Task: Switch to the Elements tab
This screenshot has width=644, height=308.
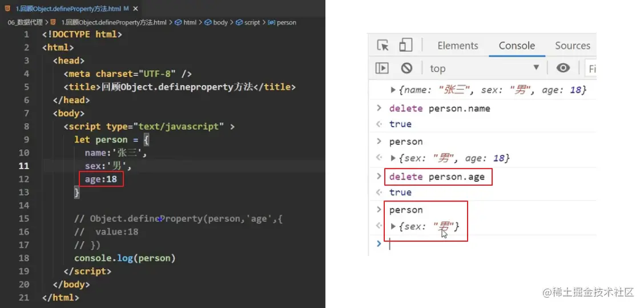Action: click(x=457, y=46)
